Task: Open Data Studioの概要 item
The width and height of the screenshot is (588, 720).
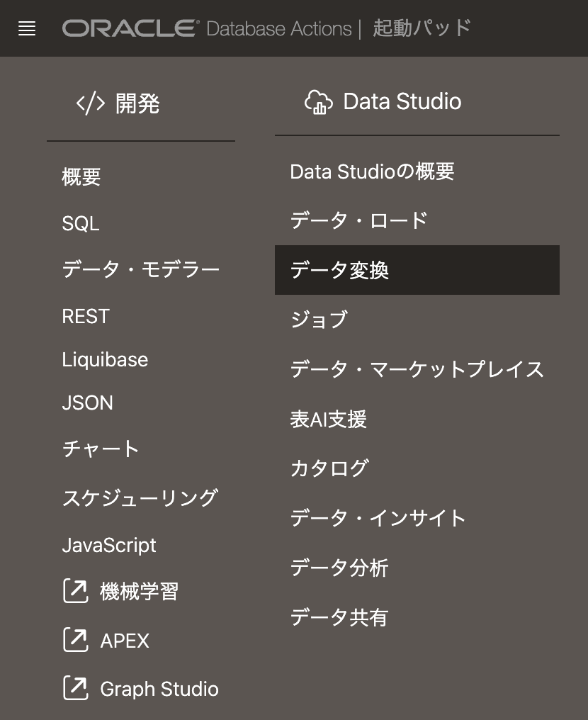Action: pos(372,171)
